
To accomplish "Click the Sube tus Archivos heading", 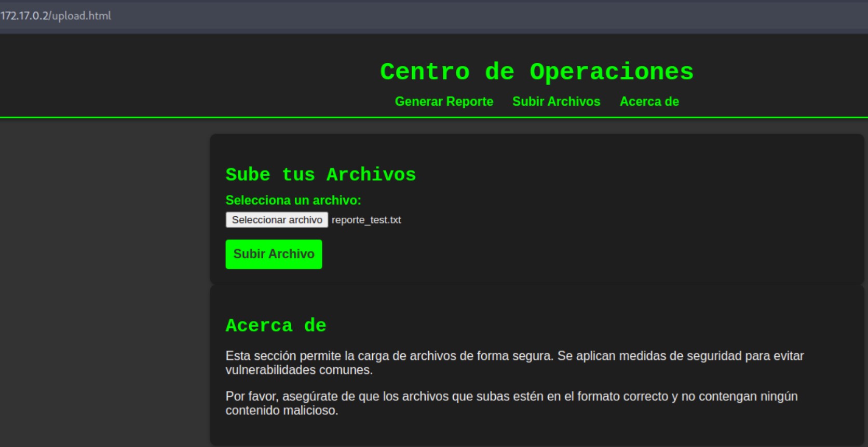I will (321, 175).
